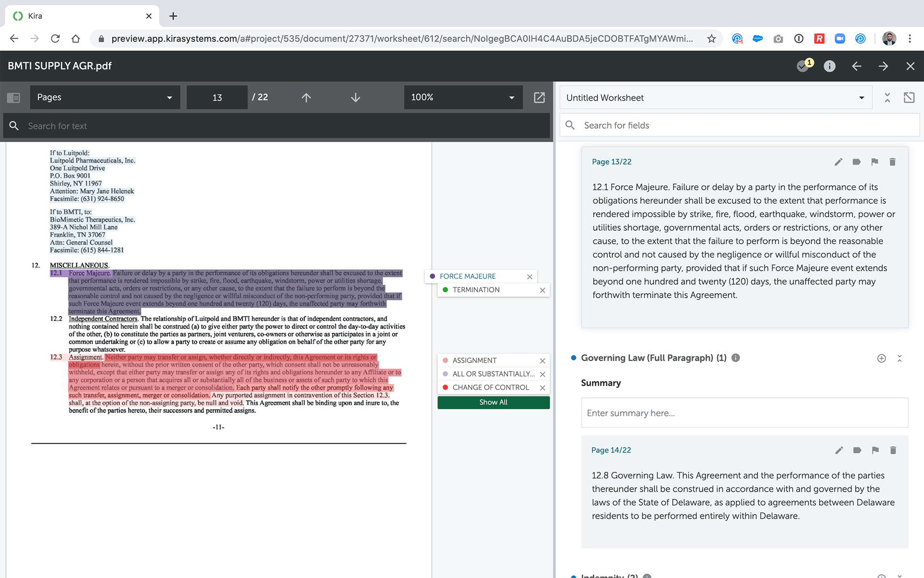924x578 pixels.
Task: Add a Governing Law highlight with plus icon
Action: click(x=881, y=358)
